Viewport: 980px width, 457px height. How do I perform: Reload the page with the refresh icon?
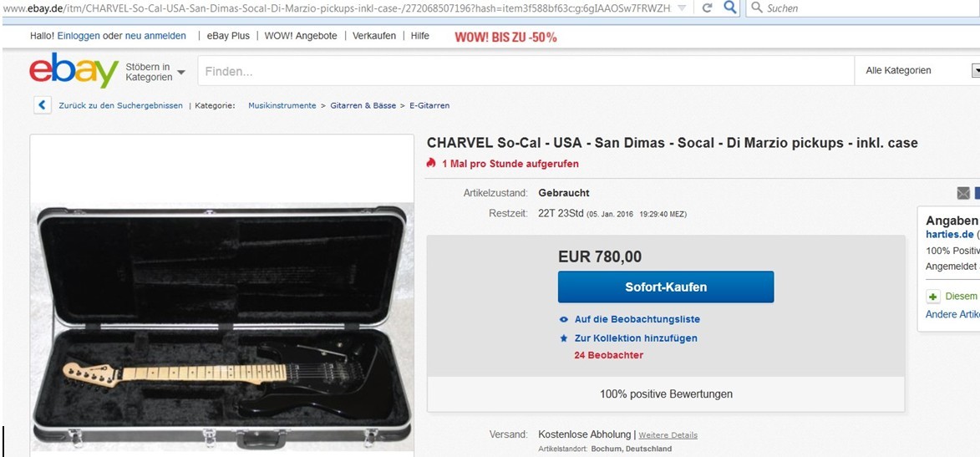coord(707,8)
